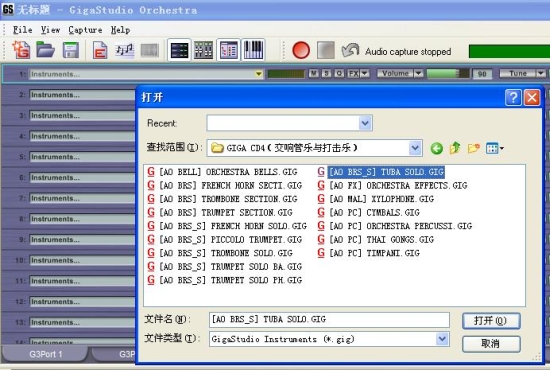This screenshot has height=370, width=550.
Task: Select CYMBALS.GIG file
Action: (x=374, y=213)
